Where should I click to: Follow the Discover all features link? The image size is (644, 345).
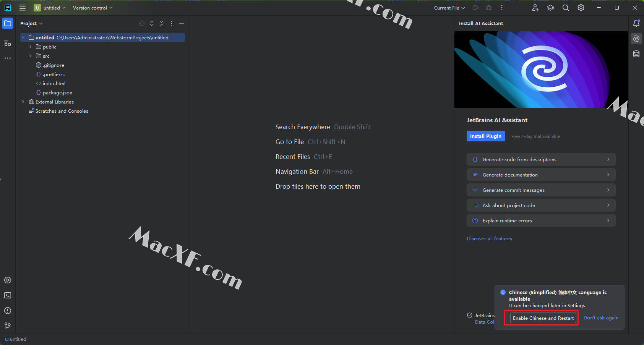(490, 238)
